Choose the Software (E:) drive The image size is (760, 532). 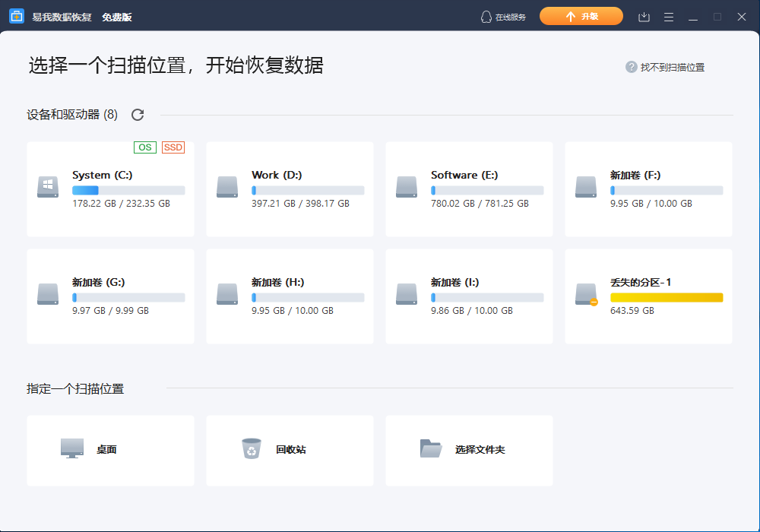(469, 189)
